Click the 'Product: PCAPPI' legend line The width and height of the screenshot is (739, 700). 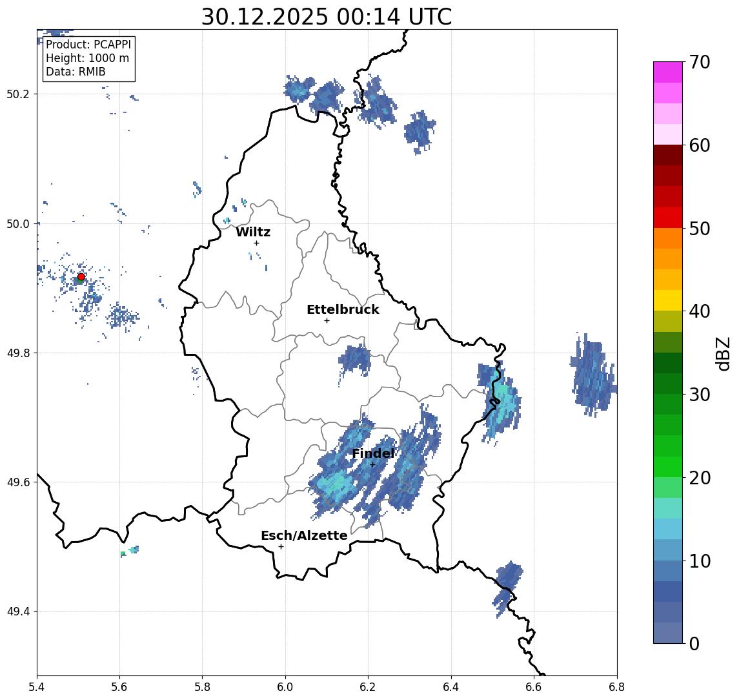point(88,45)
